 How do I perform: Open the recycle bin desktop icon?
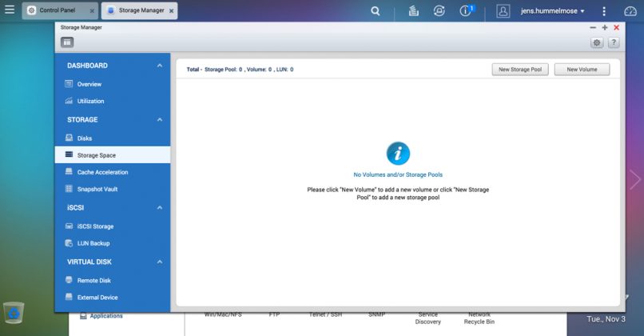tap(14, 313)
